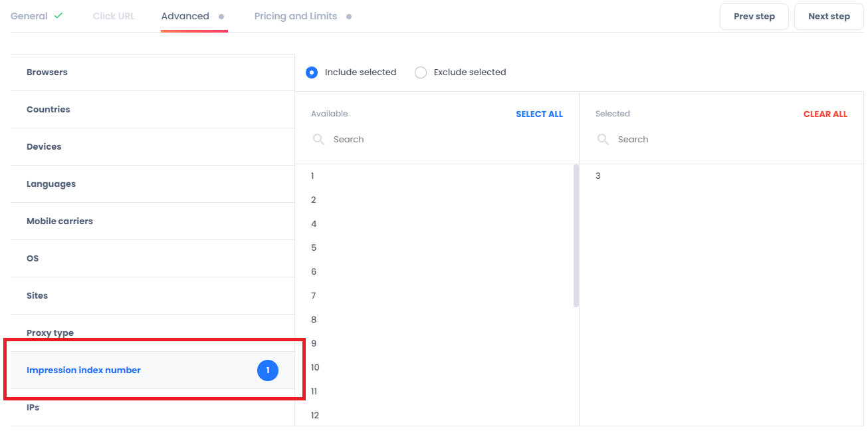The image size is (868, 431).
Task: Click the Available list scrollbar
Action: (576, 235)
